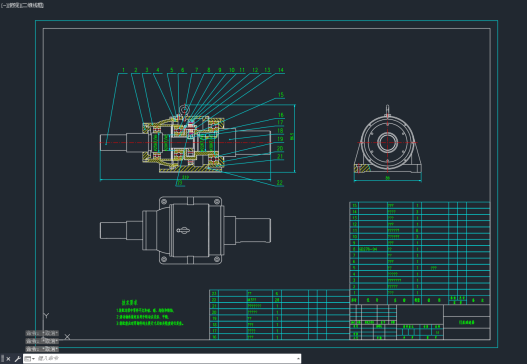
Task: Select callout number 17 right of section view
Action: tap(281, 123)
